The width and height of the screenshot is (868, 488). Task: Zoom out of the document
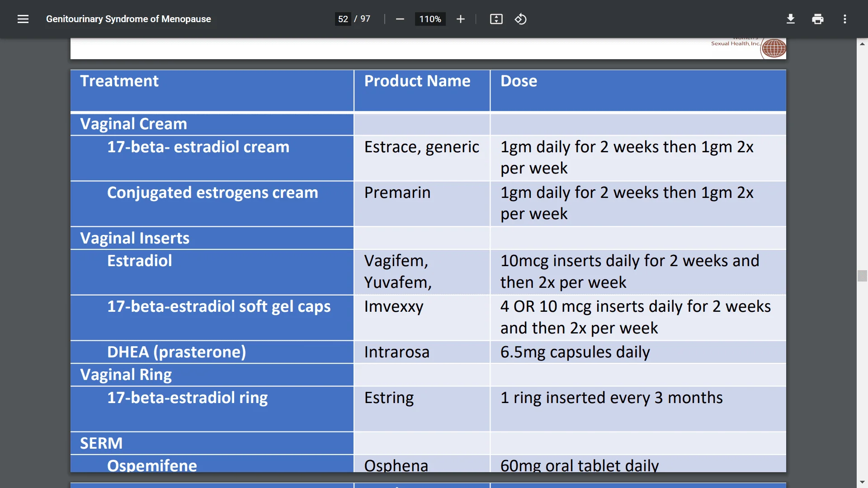click(x=400, y=19)
